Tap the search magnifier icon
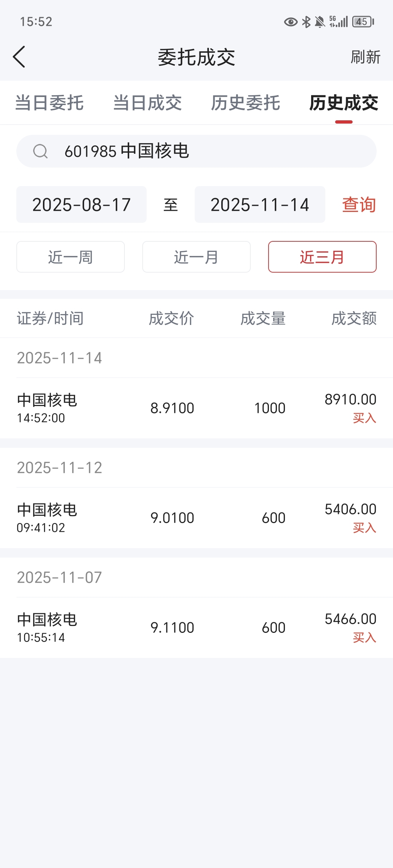 click(40, 151)
